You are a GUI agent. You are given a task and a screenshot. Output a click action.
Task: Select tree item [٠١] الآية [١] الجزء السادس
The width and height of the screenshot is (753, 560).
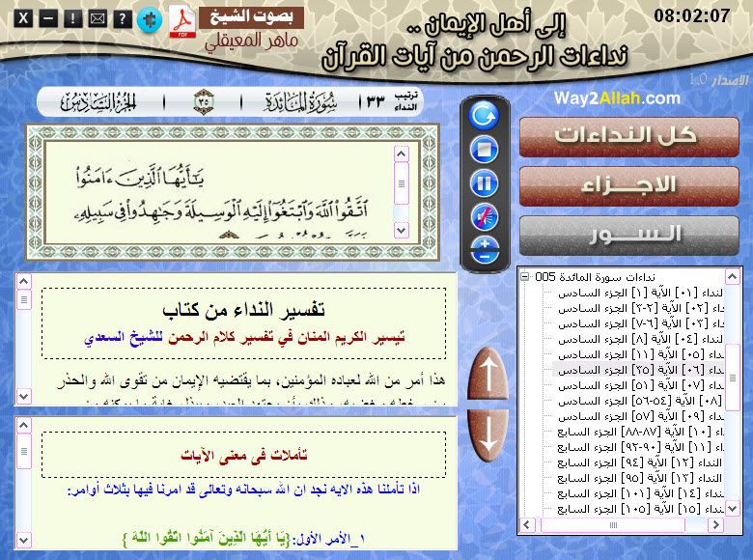click(x=640, y=293)
